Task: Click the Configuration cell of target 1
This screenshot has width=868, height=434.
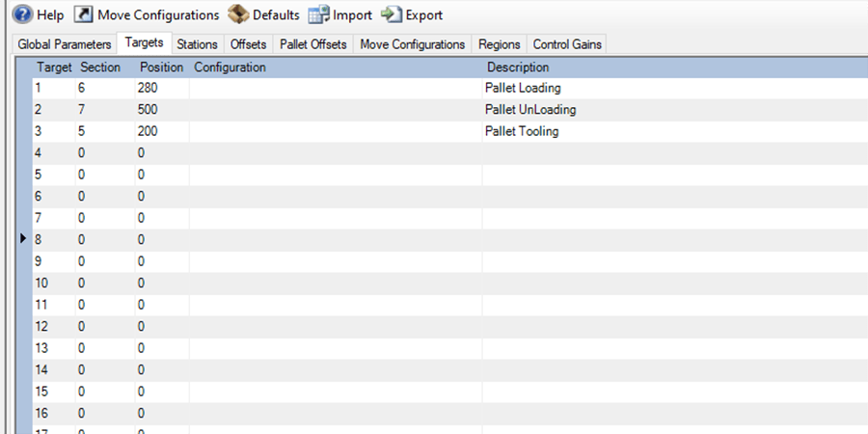Action: 336,88
